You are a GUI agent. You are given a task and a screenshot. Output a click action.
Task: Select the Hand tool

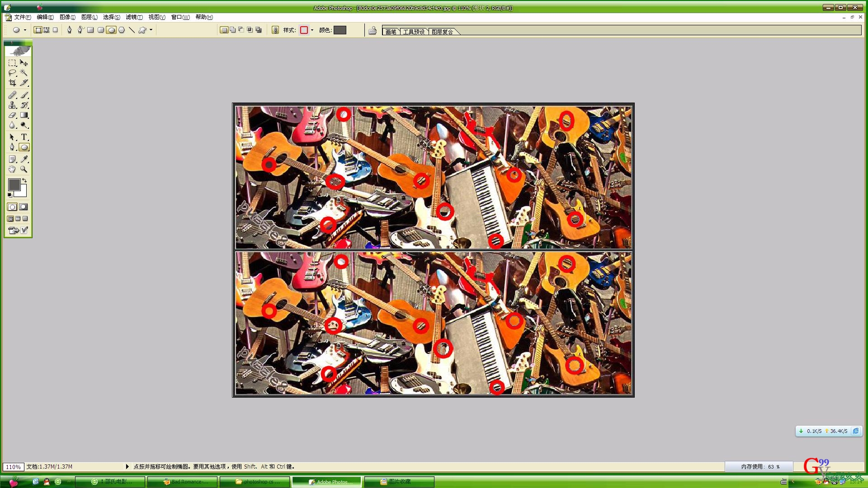click(12, 169)
